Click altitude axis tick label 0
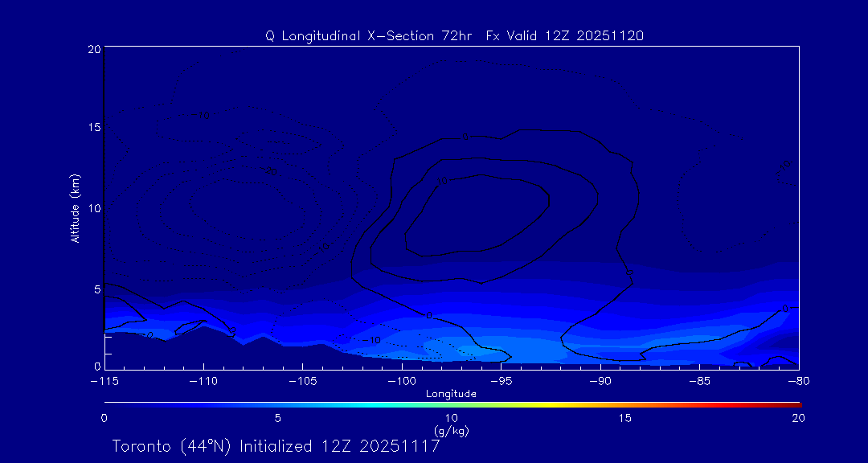The width and height of the screenshot is (868, 463). tap(97, 366)
